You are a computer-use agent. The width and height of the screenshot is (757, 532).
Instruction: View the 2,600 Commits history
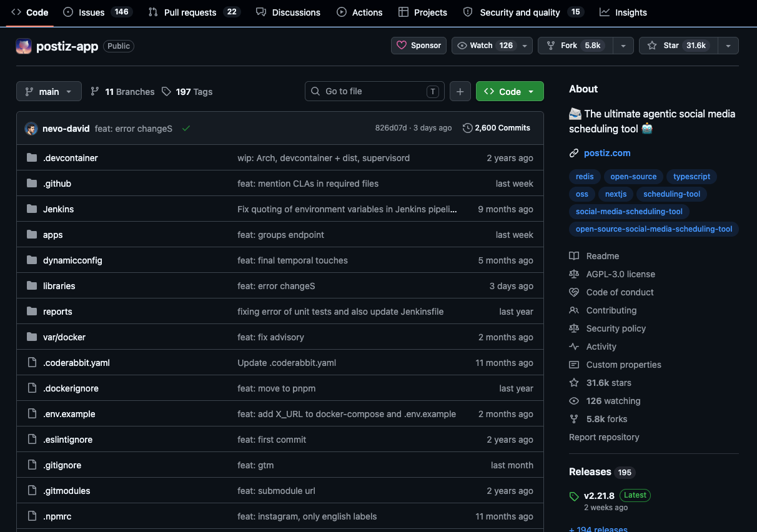pos(497,128)
